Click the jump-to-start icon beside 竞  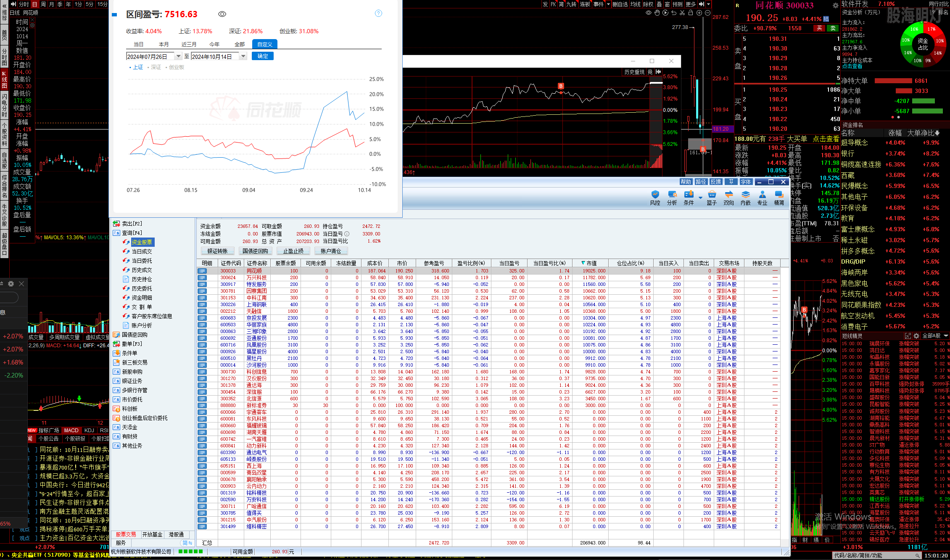(x=658, y=72)
